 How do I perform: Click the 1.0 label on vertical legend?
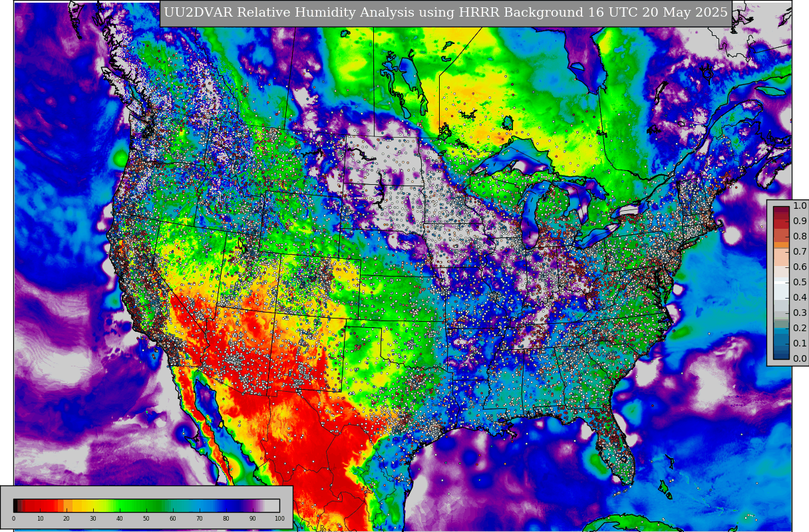800,205
